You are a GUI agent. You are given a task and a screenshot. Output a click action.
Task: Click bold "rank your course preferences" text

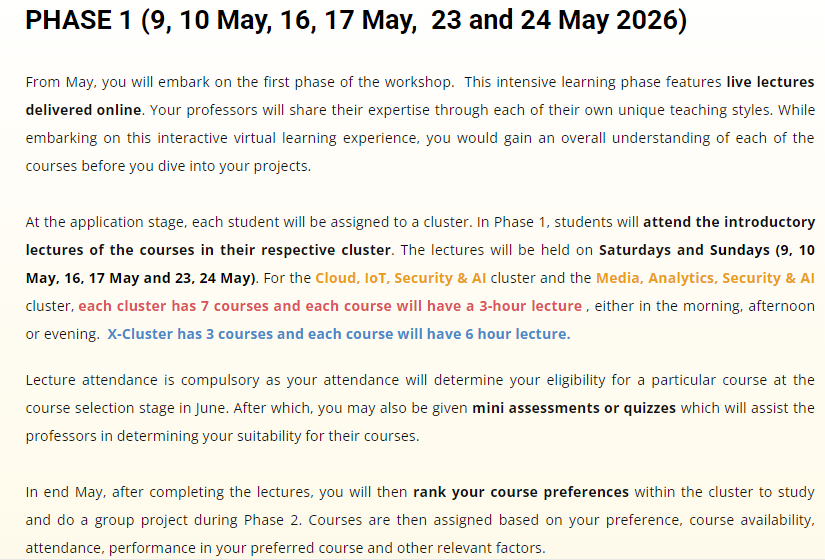(520, 492)
